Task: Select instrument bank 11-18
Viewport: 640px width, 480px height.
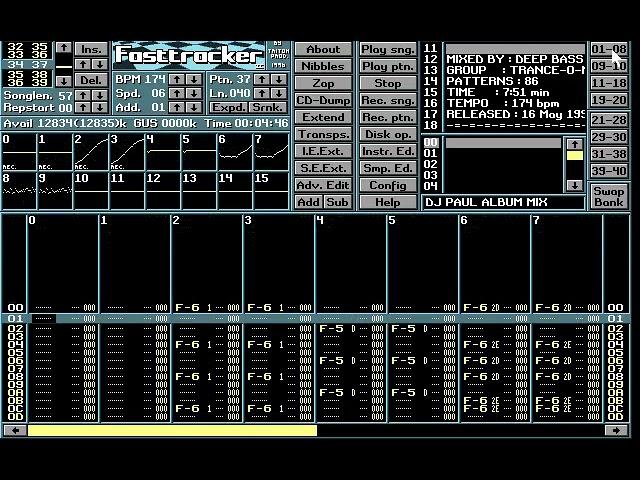Action: [609, 83]
